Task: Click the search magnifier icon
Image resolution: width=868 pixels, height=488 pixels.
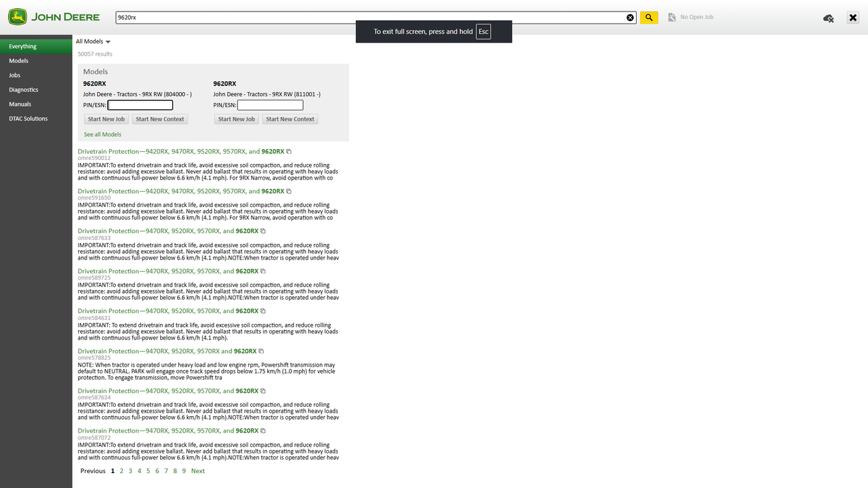Action: (648, 17)
